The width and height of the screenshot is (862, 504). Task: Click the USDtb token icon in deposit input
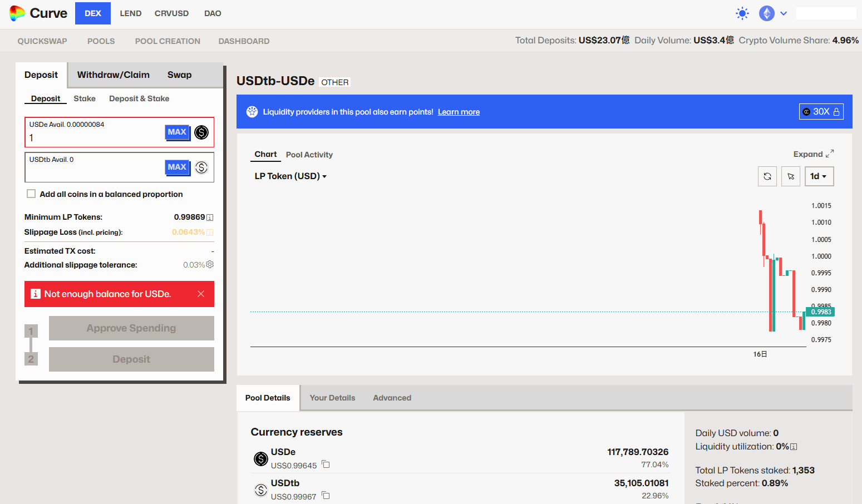point(201,167)
